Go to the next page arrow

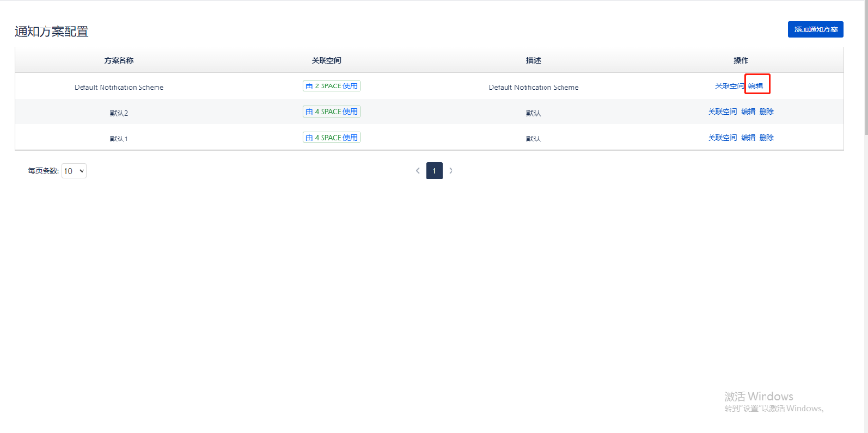pyautogui.click(x=451, y=171)
